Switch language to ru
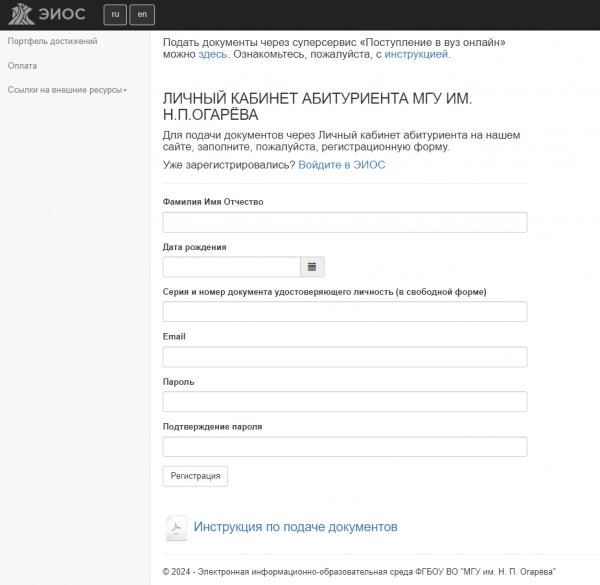600x585 pixels. pyautogui.click(x=115, y=15)
